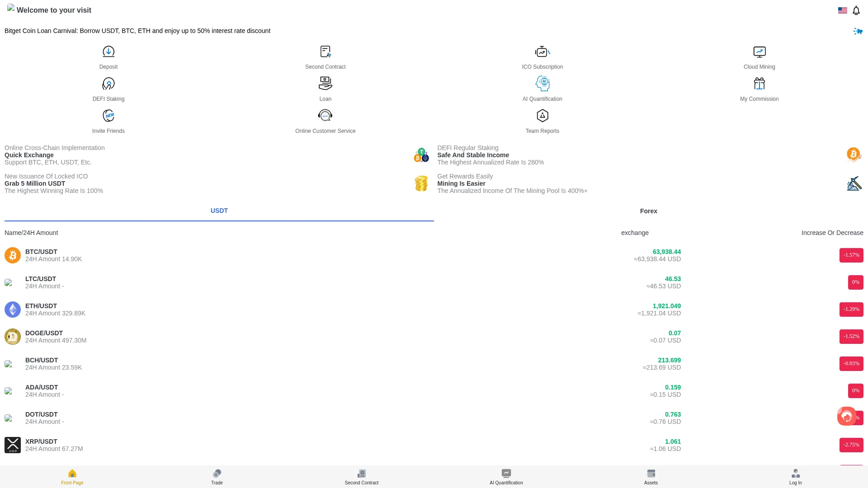Open Trade in bottom navigation

[x=217, y=477]
